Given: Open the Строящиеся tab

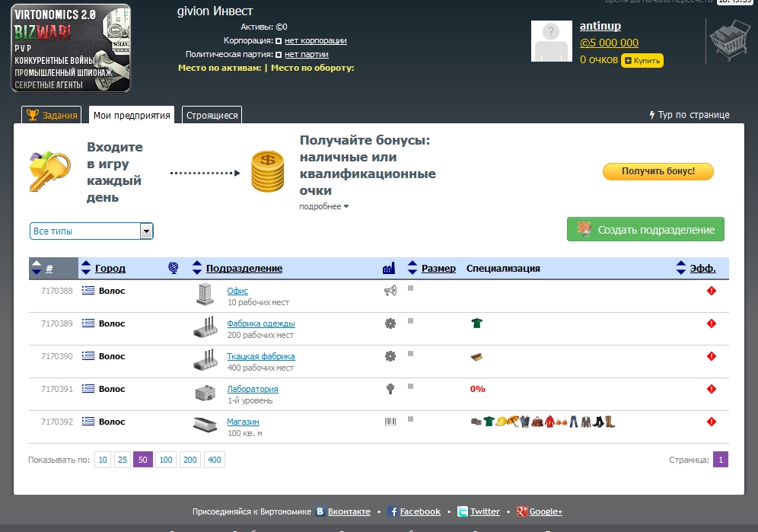Looking at the screenshot, I should click(212, 116).
